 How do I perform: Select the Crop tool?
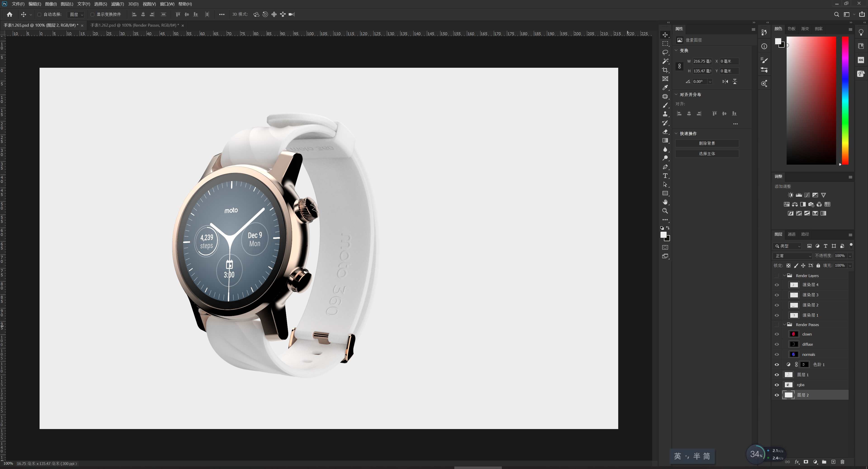[665, 70]
